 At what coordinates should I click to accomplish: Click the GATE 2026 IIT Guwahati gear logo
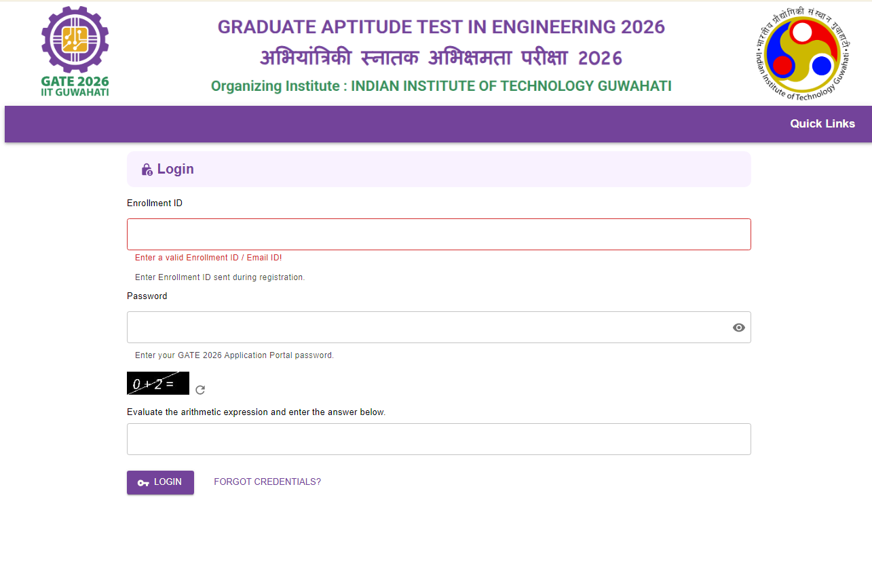coord(75,52)
